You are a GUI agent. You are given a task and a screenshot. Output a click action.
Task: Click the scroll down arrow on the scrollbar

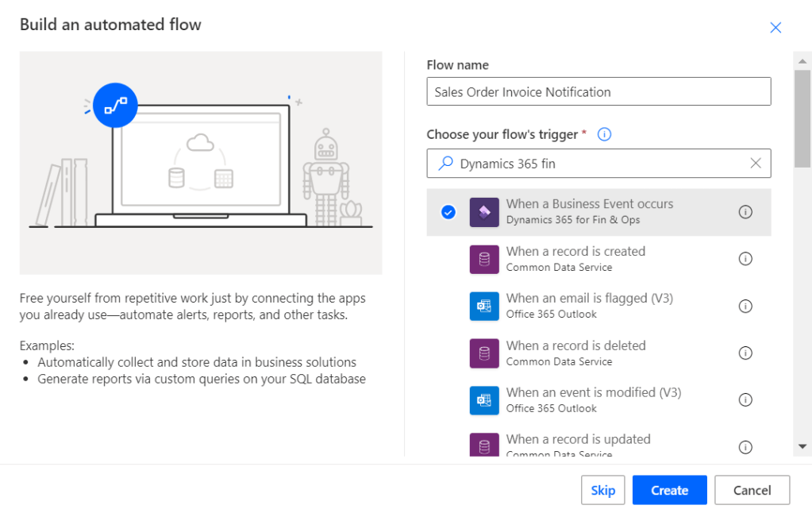[802, 446]
